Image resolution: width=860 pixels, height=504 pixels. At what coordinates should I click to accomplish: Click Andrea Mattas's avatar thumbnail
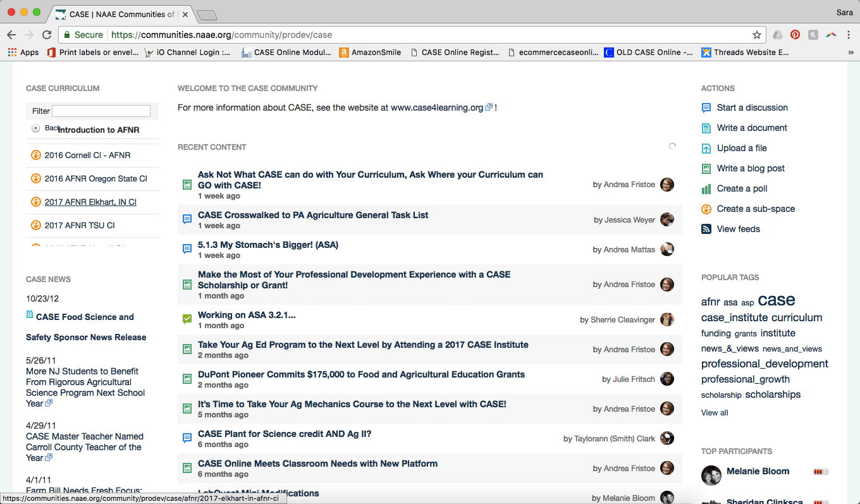point(667,249)
